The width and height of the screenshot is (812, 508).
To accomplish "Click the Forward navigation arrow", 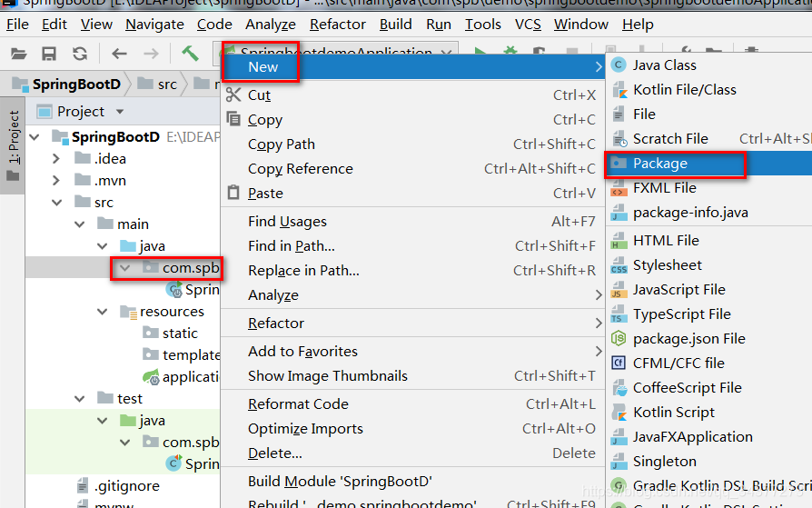I will click(x=151, y=54).
